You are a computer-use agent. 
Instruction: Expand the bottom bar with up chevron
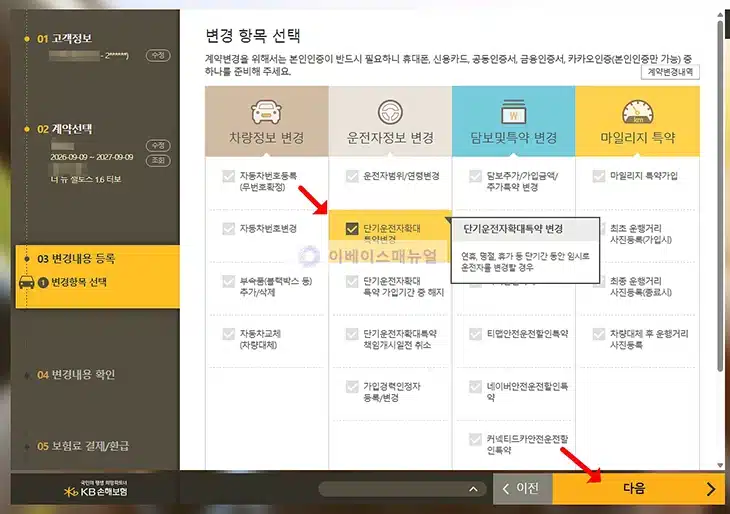[x=473, y=489]
